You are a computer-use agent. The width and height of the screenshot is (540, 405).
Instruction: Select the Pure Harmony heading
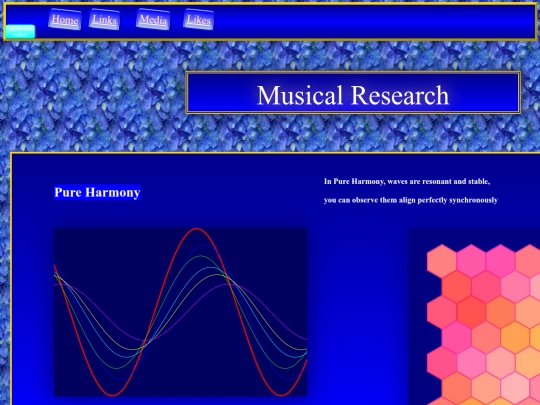pos(97,192)
